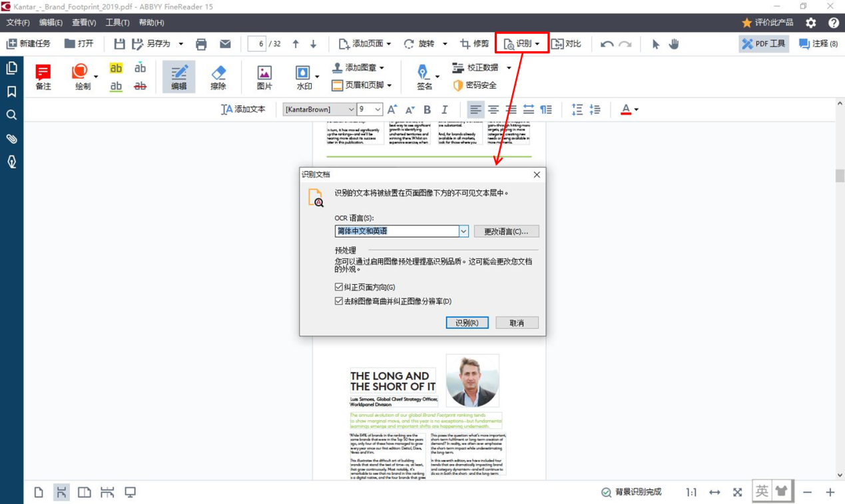Open a file with 打开 button
This screenshot has width=845, height=504.
[x=79, y=44]
